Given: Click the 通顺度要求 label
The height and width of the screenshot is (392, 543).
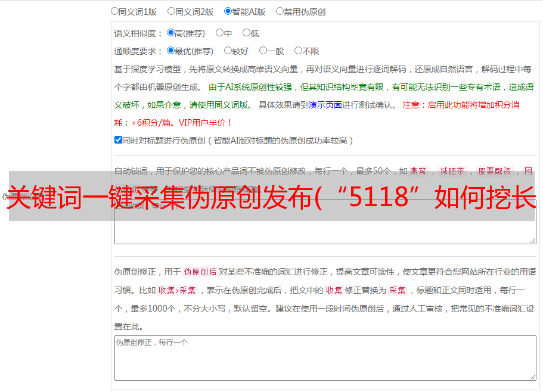Looking at the screenshot, I should (138, 51).
